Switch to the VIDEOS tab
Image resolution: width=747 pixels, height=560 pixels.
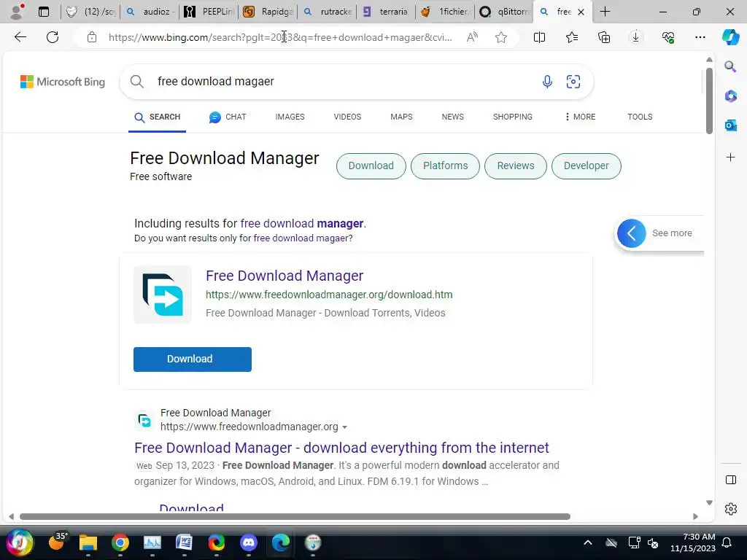tap(347, 117)
